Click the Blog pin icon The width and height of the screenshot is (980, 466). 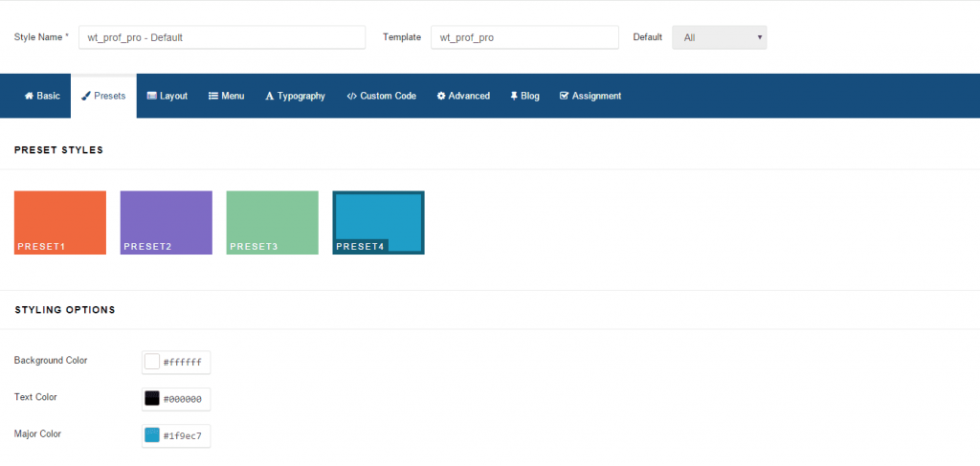[x=514, y=96]
